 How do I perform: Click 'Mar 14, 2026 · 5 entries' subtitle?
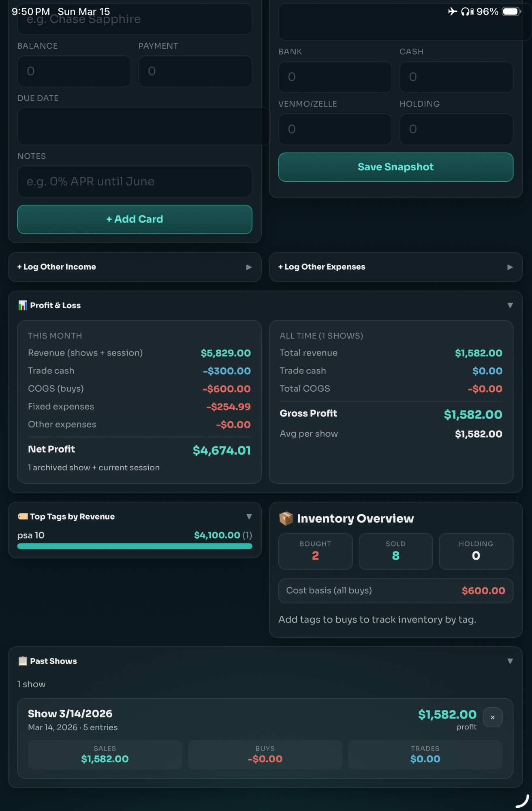tap(73, 727)
